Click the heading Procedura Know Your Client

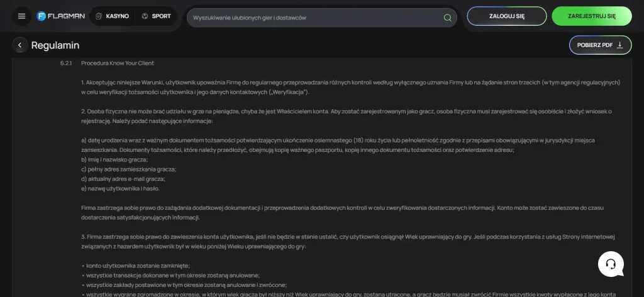(118, 63)
